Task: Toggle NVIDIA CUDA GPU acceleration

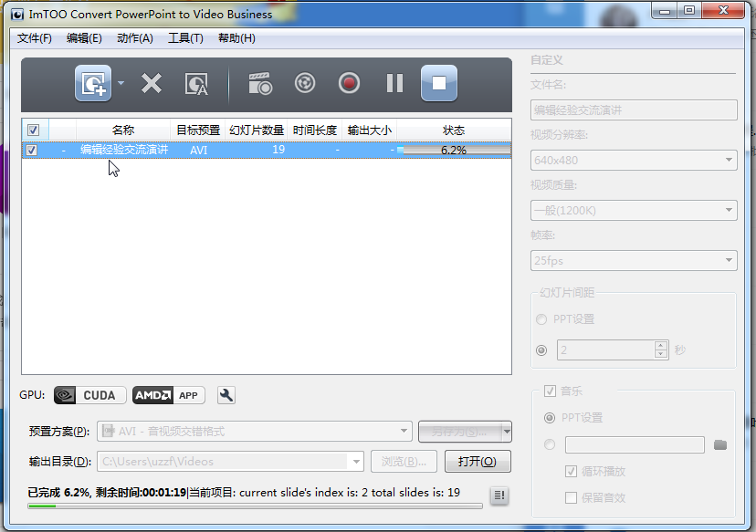Action: point(89,395)
